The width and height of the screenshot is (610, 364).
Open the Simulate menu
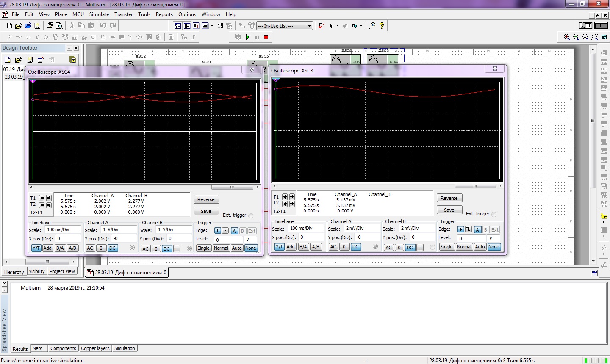[x=99, y=14]
